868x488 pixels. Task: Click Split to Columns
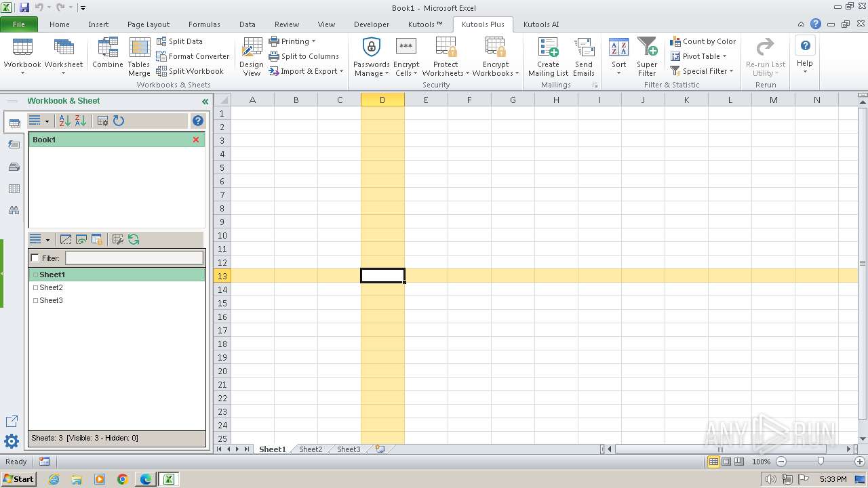[x=304, y=56]
